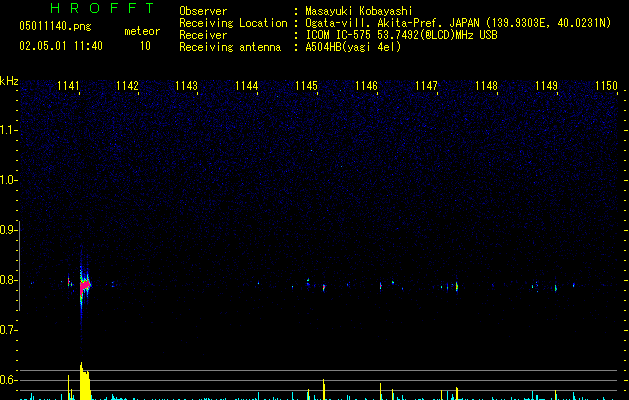Click the meteor count value 10
The height and width of the screenshot is (400, 629).
click(x=145, y=46)
